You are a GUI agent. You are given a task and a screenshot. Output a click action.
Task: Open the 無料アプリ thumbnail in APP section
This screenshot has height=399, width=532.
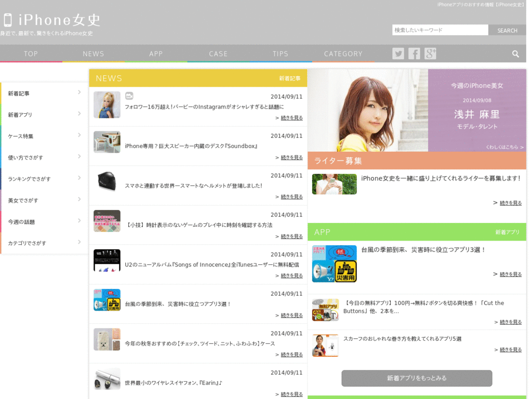click(325, 310)
